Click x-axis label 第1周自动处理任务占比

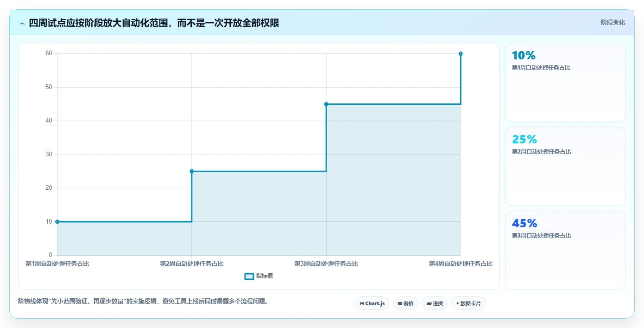(x=57, y=264)
